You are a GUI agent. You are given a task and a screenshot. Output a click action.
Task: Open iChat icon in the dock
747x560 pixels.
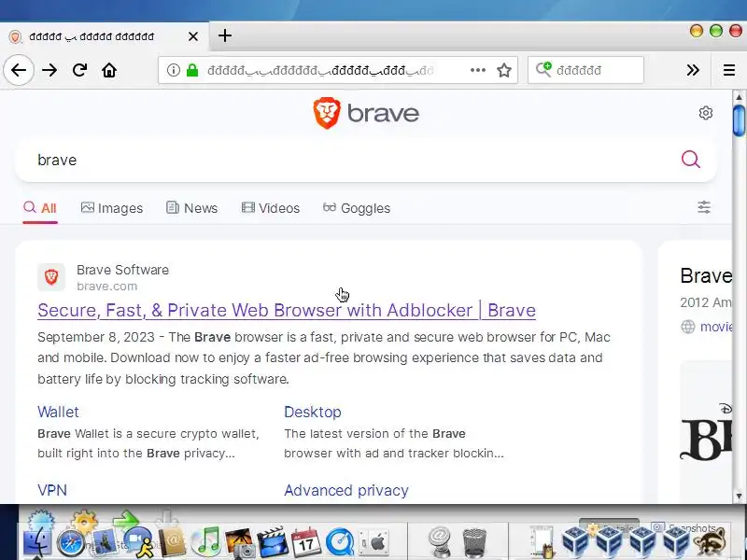(x=137, y=542)
